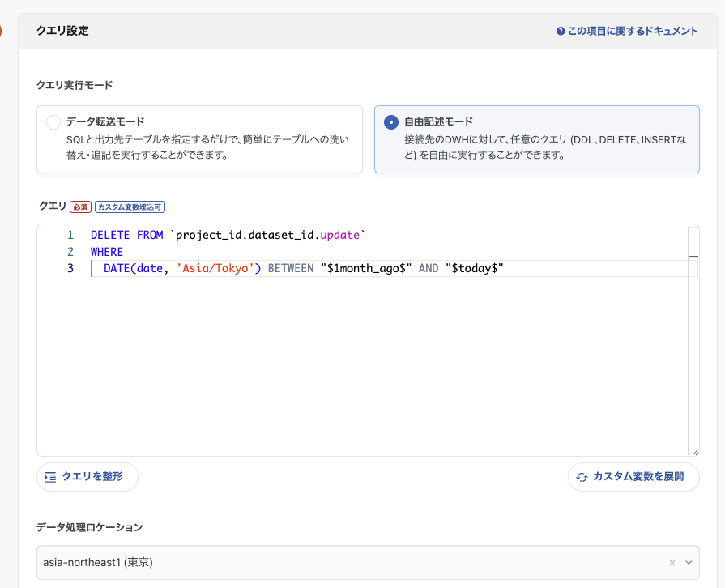Select the データ転送モード radio button
Image resolution: width=725 pixels, height=588 pixels.
click(53, 122)
